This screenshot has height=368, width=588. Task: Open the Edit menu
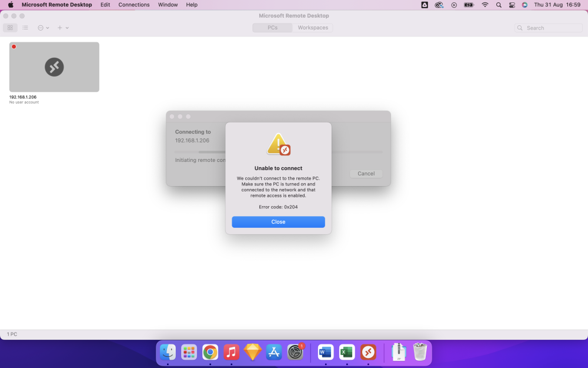tap(105, 5)
